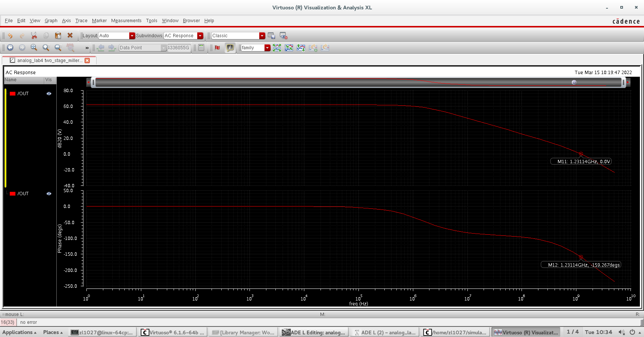Switch to zl1027@linux-64cp terminal taskbar button
The image size is (644, 337).
102,332
